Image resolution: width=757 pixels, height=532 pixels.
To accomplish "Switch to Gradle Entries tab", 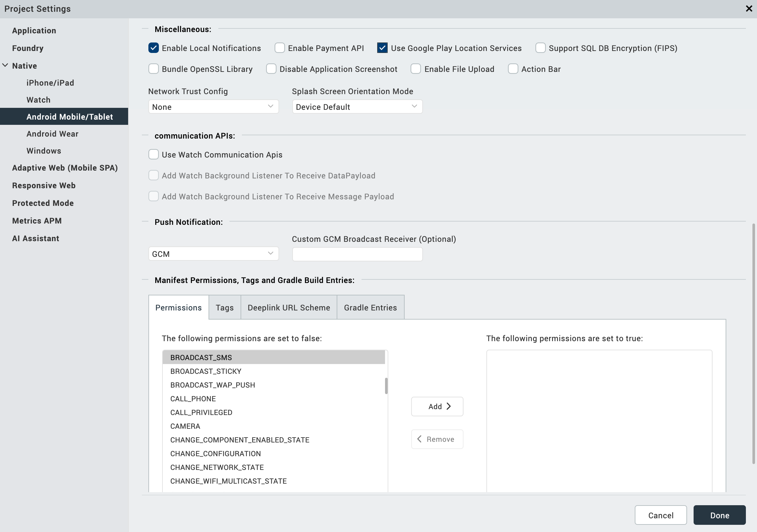I will tap(370, 308).
